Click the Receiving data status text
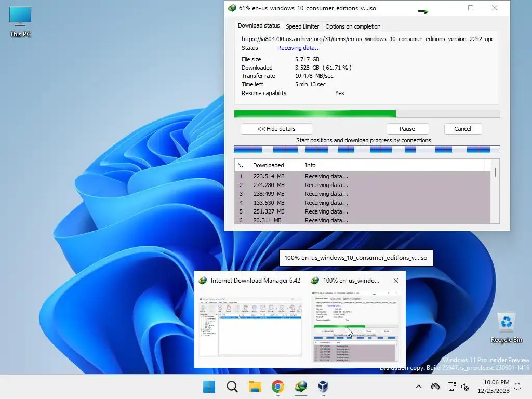Image resolution: width=532 pixels, height=399 pixels. tap(299, 48)
